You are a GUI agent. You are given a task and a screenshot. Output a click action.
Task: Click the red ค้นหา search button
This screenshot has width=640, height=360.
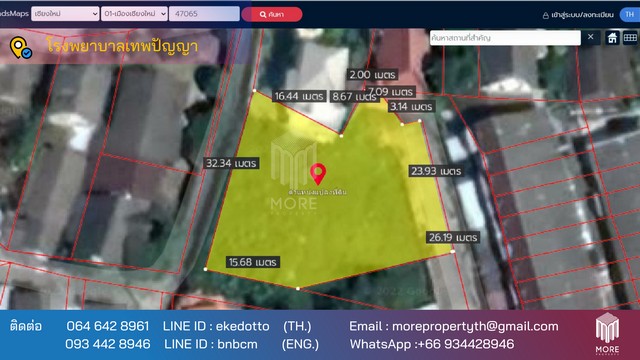pyautogui.click(x=272, y=14)
